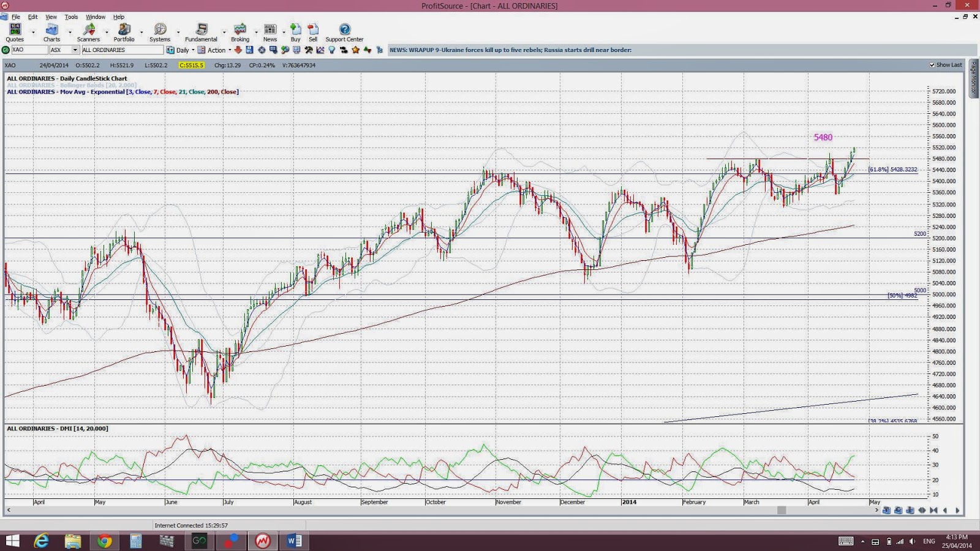This screenshot has width=980, height=551.
Task: Click the Ukraine news headline ticker
Action: [510, 50]
